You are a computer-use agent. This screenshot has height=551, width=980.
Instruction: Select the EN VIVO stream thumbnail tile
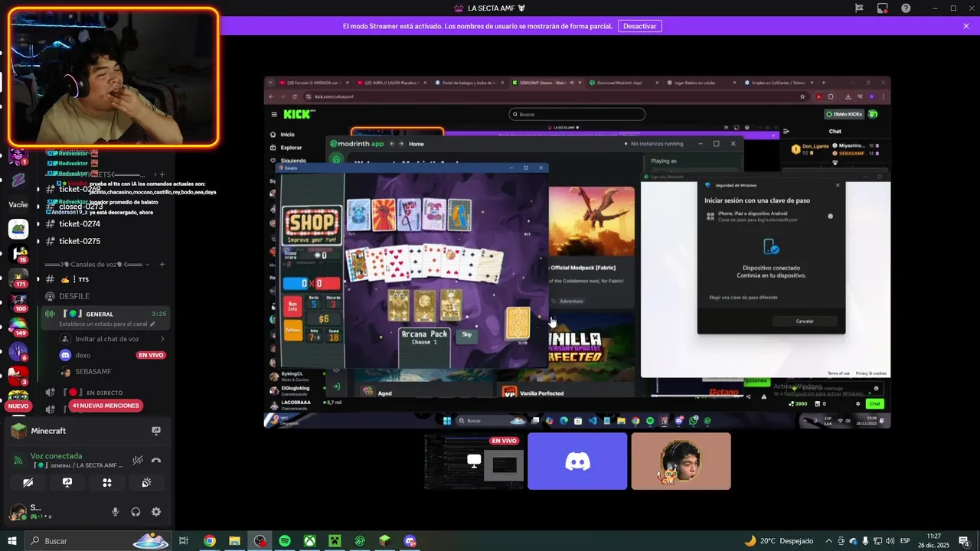[x=474, y=461]
